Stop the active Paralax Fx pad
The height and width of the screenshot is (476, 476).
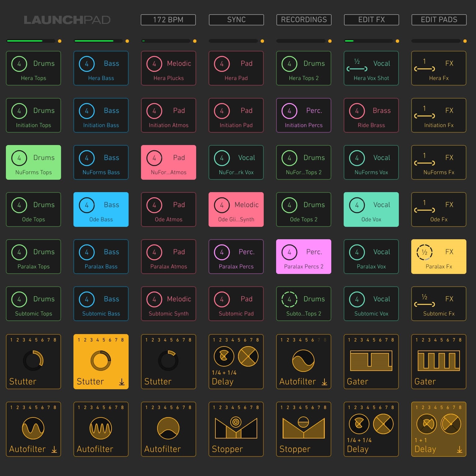click(x=439, y=257)
